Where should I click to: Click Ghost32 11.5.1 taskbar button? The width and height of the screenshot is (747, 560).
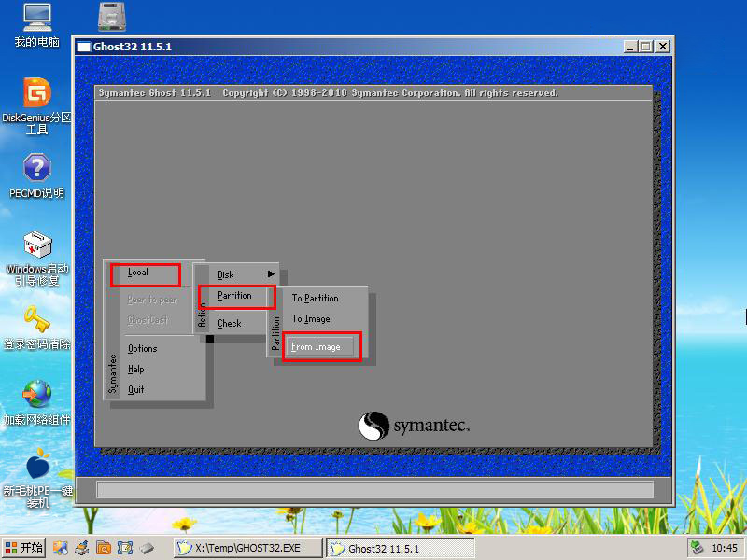(401, 548)
